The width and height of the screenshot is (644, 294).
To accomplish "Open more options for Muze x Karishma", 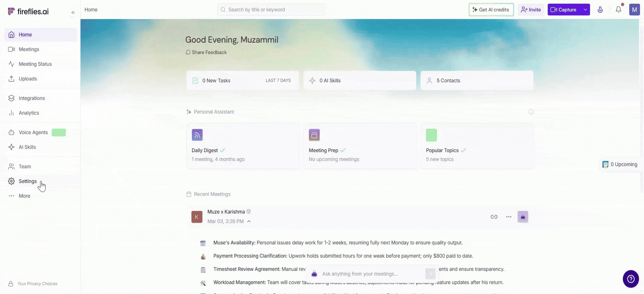I will click(x=509, y=217).
